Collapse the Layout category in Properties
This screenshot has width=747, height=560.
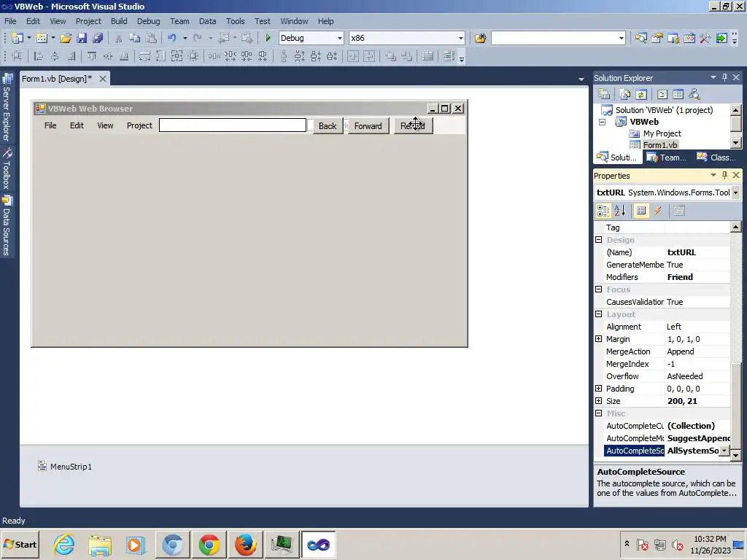(x=599, y=314)
